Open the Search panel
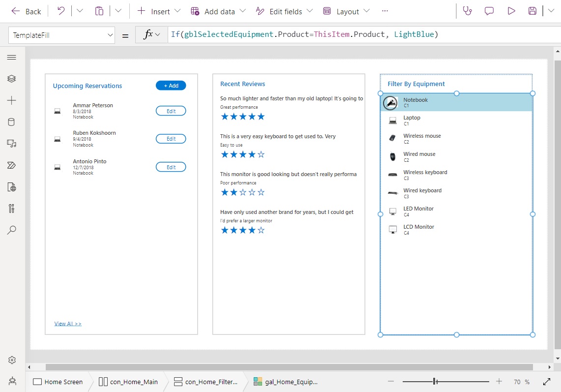Viewport: 561px width, 392px height. (12, 230)
